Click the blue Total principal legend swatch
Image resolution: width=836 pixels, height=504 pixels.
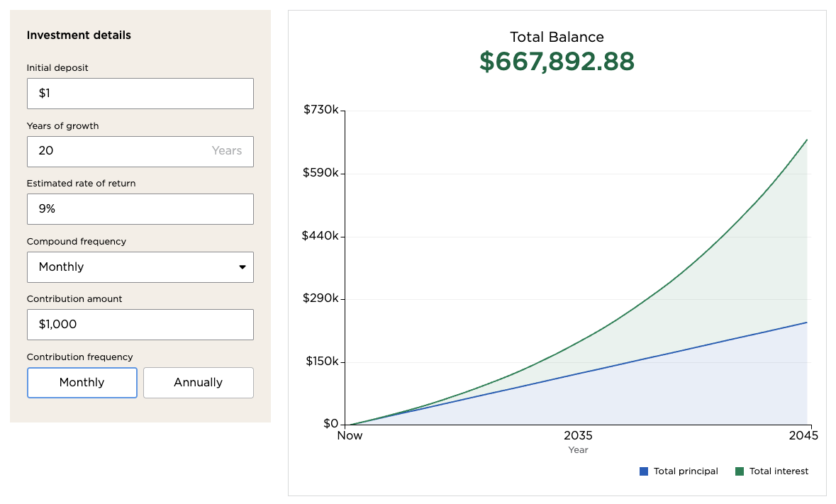(x=644, y=471)
